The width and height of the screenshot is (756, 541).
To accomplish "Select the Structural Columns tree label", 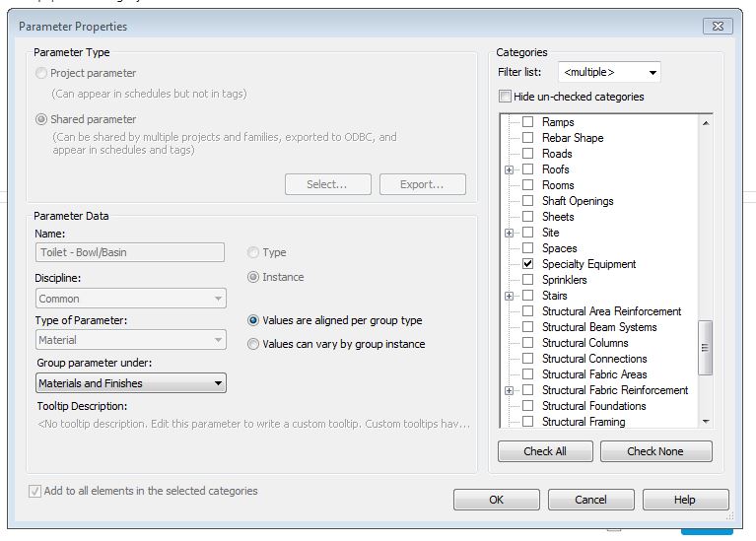I will pos(584,342).
